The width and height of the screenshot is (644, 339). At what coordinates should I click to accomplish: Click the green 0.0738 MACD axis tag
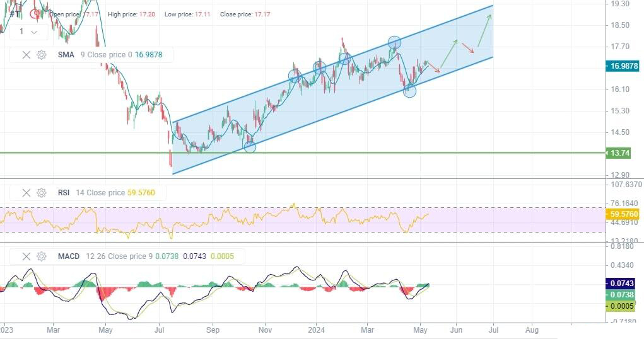[621, 295]
